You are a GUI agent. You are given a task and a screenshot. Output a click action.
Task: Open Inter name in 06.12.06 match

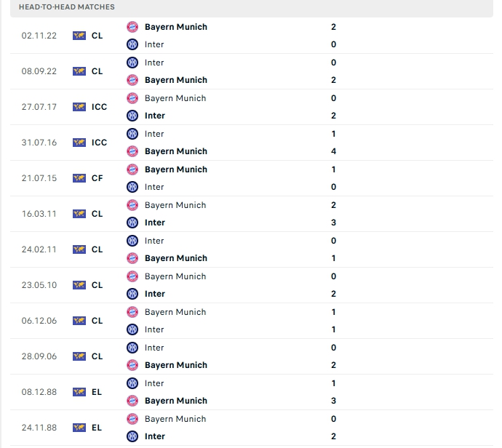click(154, 329)
